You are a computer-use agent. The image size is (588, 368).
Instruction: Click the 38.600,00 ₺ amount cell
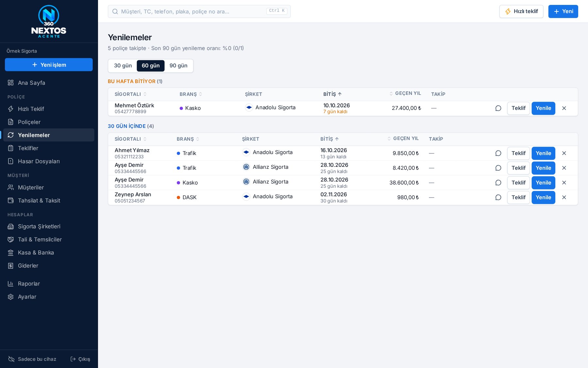coord(404,183)
